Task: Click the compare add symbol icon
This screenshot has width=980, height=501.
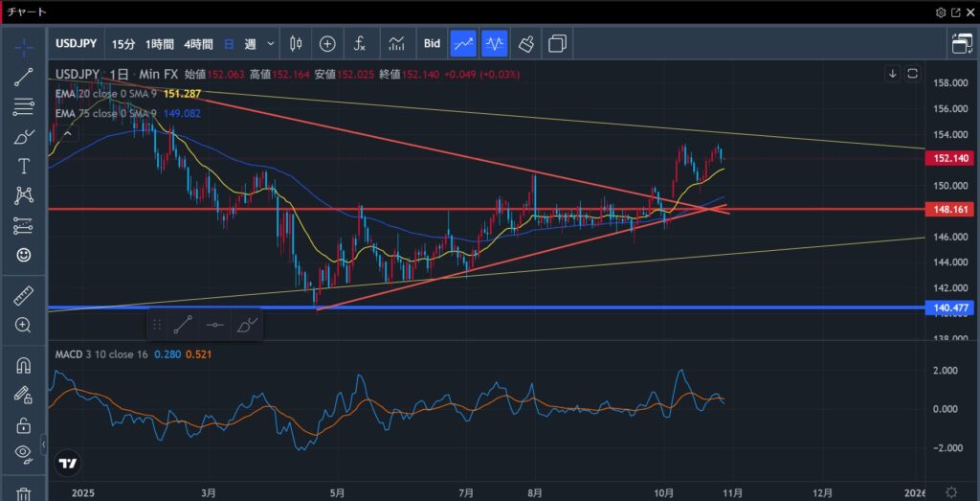Action: point(327,43)
